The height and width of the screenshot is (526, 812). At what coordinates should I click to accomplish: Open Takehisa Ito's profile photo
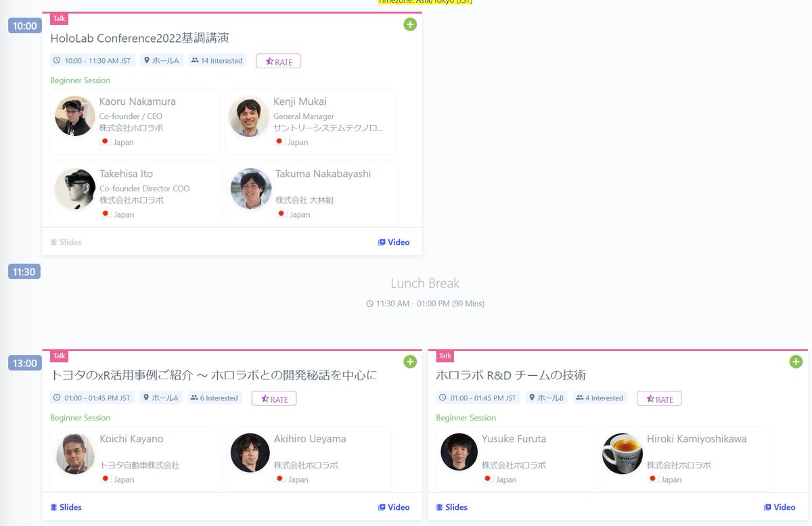click(75, 189)
